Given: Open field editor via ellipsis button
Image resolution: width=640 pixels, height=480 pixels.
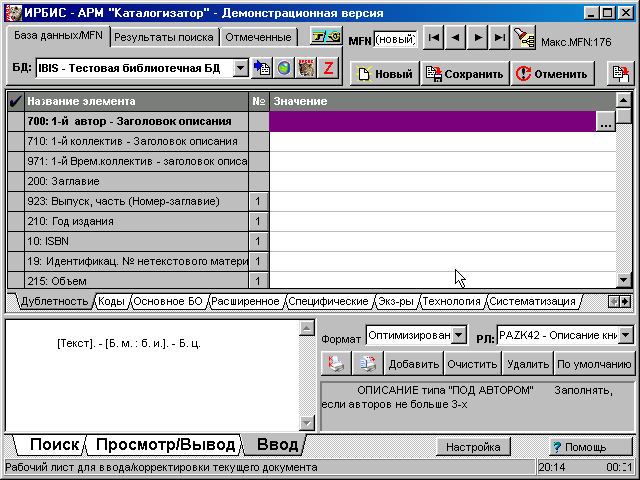Looking at the screenshot, I should (604, 122).
